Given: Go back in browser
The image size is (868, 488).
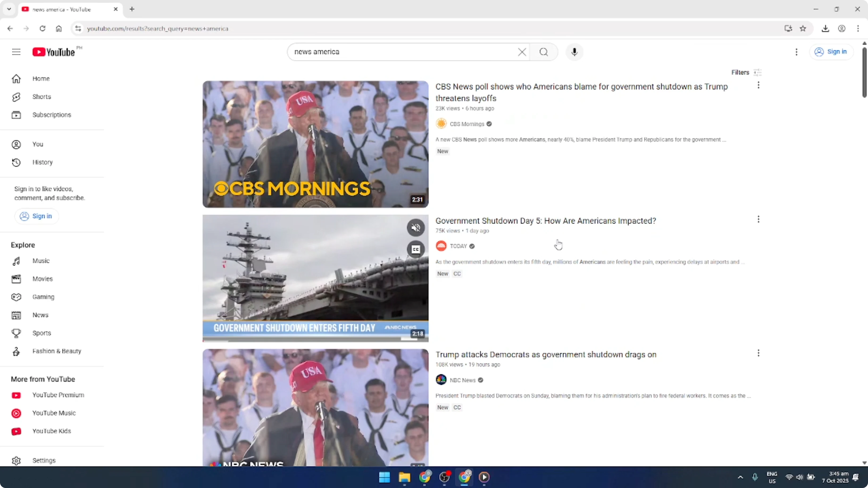Looking at the screenshot, I should point(10,29).
